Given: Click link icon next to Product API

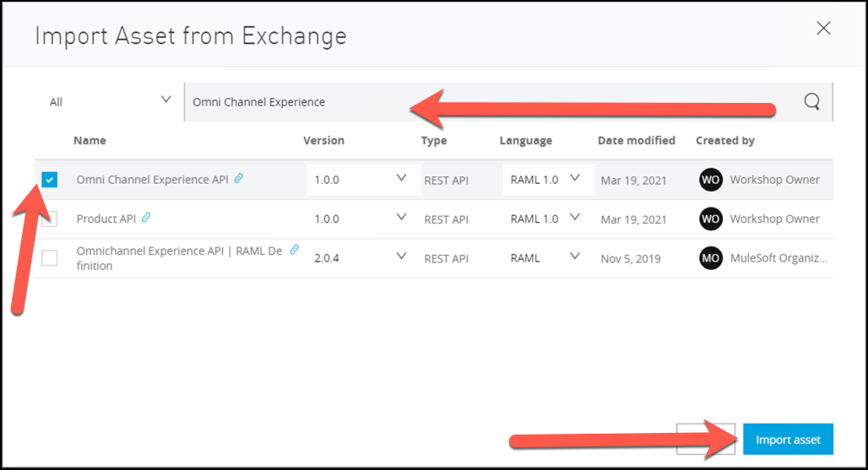Looking at the screenshot, I should click(x=146, y=218).
